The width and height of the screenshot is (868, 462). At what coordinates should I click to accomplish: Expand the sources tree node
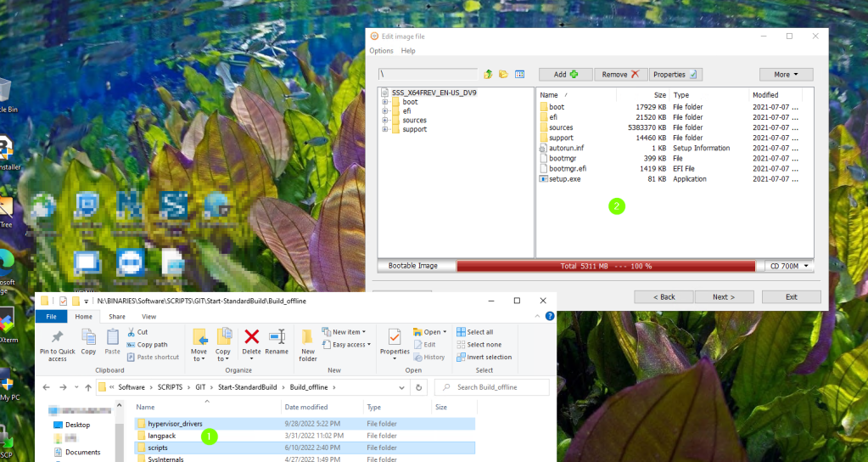[385, 121]
